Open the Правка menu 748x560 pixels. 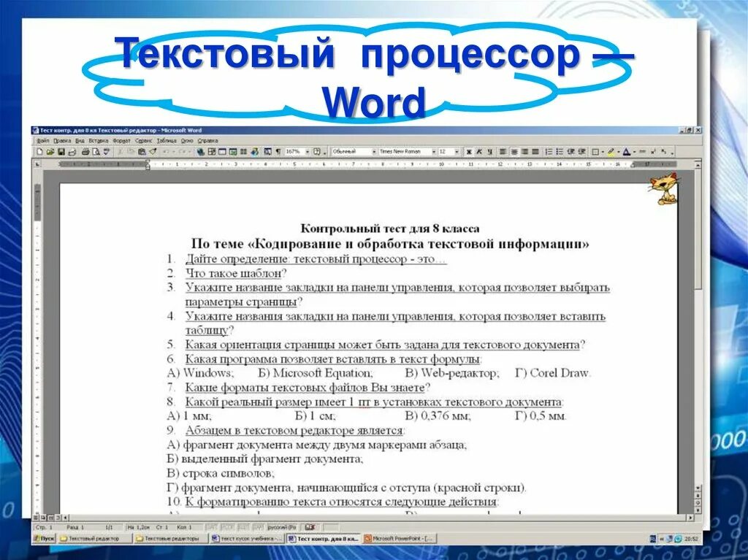pyautogui.click(x=62, y=141)
